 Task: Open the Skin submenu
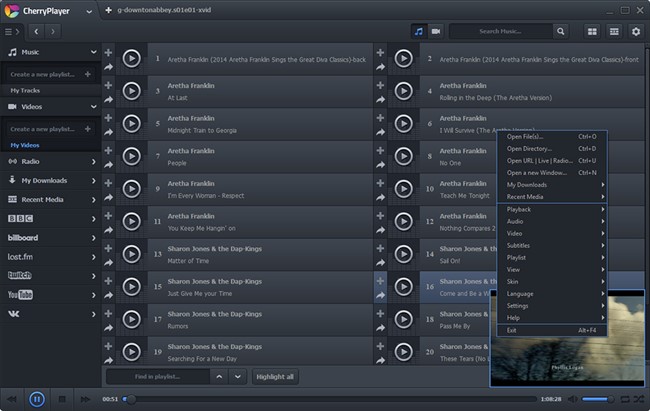coord(552,282)
